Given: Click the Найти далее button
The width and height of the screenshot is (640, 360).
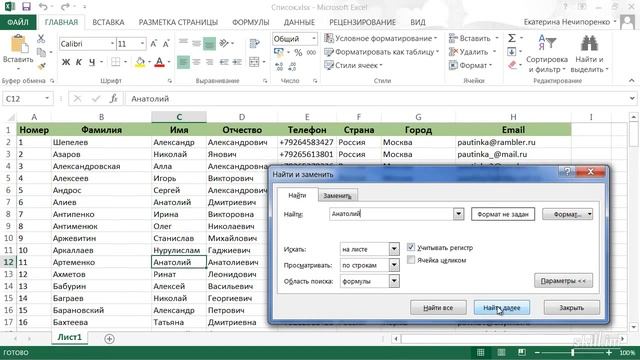Looking at the screenshot, I should tap(502, 308).
